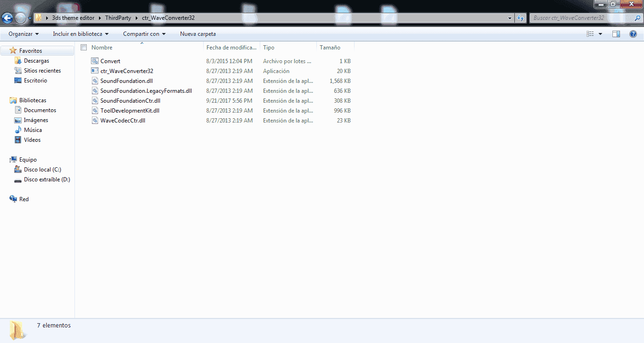644x343 pixels.
Task: Click the 7 elementos status text
Action: point(54,326)
